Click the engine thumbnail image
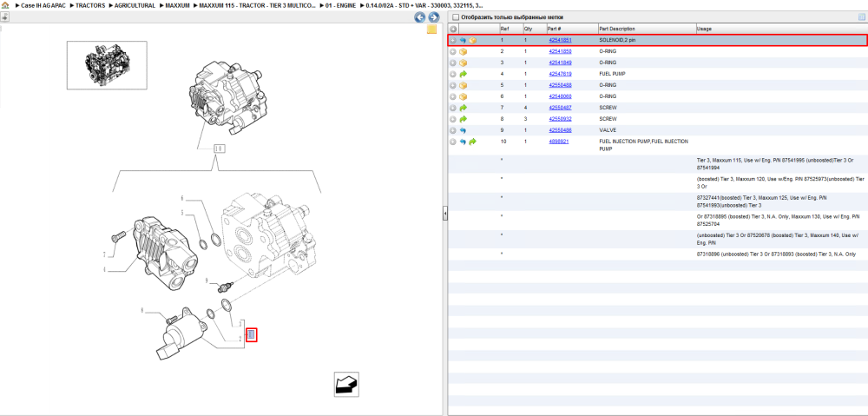Screen dimensions: 868x416 pyautogui.click(x=107, y=65)
